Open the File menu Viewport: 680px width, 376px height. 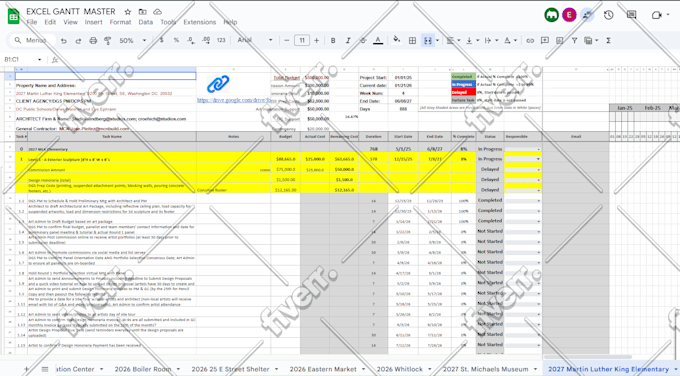tap(32, 22)
